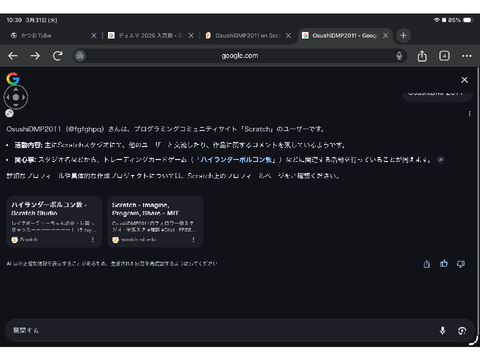Click the 10:30 clock in status bar
Screen dimensions: 480x360
tap(14, 20)
